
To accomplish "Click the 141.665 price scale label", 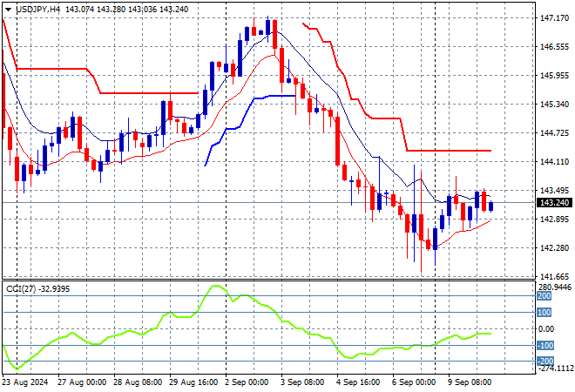I will coord(555,276).
